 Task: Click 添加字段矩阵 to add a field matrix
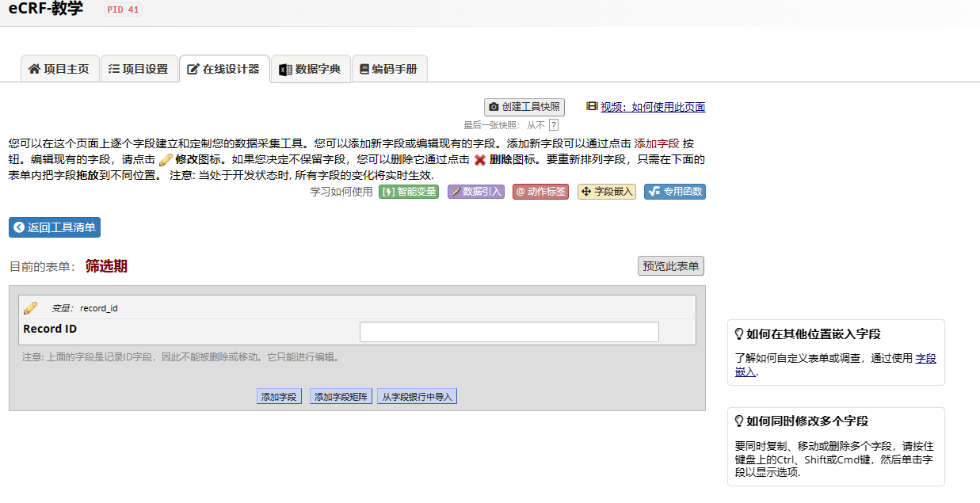(341, 395)
